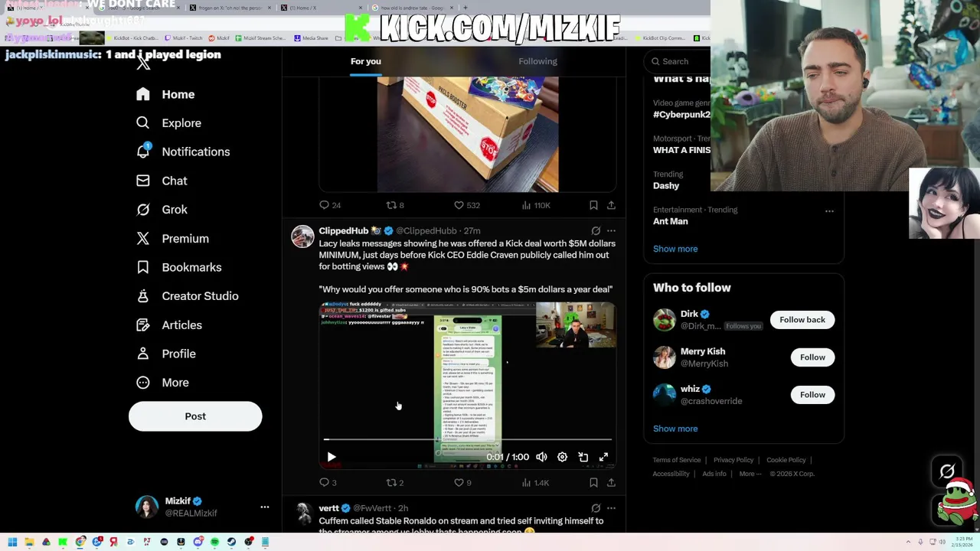Open Bookmarks in the sidebar

tap(178, 267)
